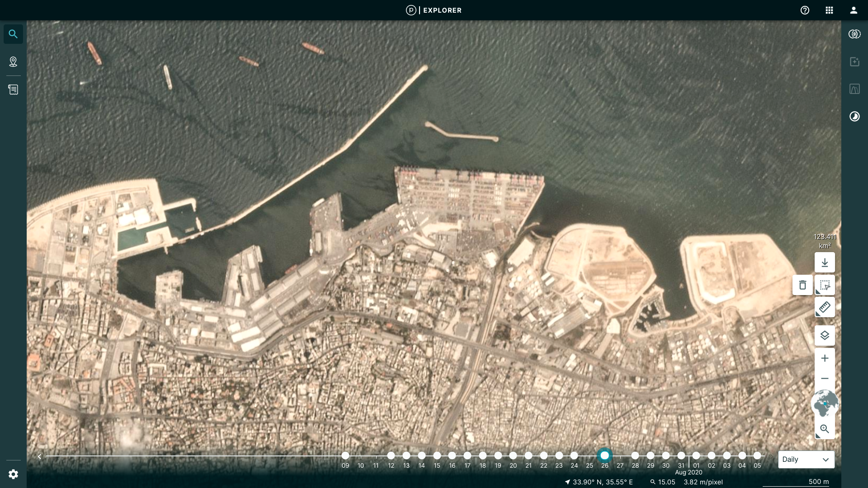The height and width of the screenshot is (488, 868).
Task: Open the help question-mark dialog
Action: pos(805,10)
